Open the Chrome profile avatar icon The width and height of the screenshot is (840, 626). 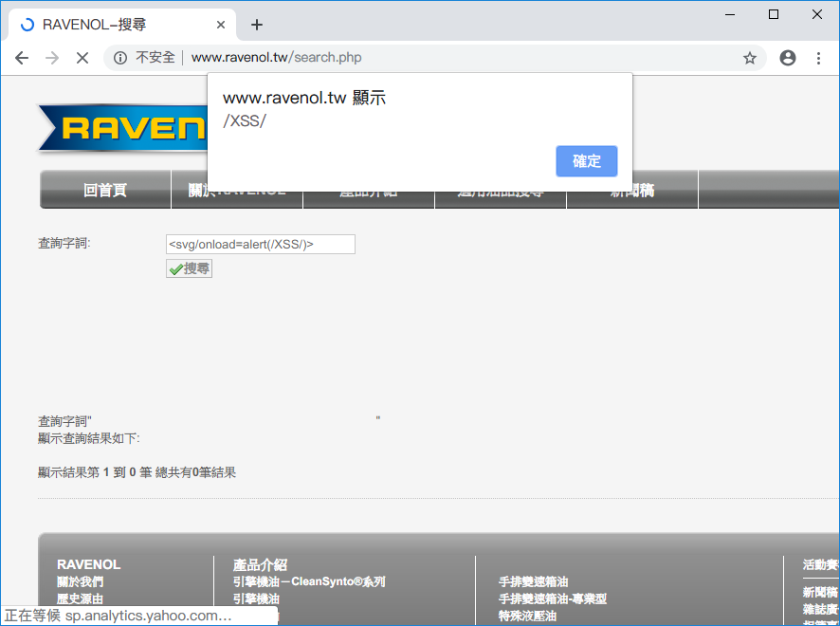click(788, 58)
